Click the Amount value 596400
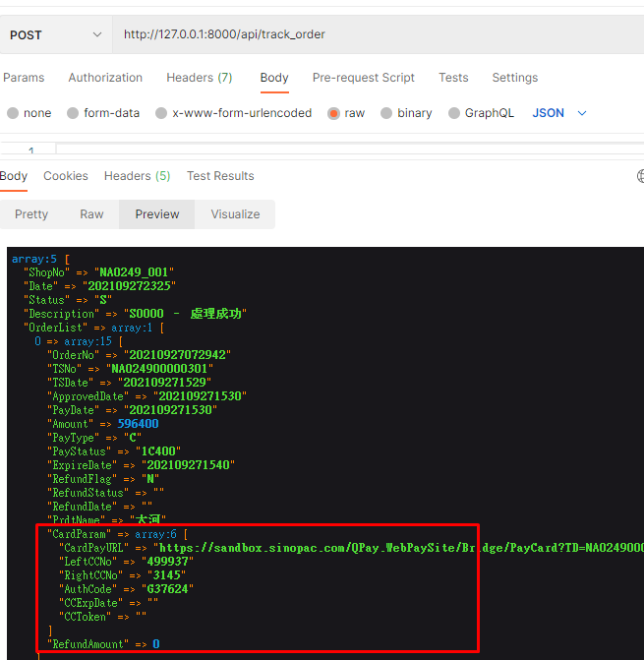Viewport: 644px width, 660px height. pyautogui.click(x=138, y=424)
